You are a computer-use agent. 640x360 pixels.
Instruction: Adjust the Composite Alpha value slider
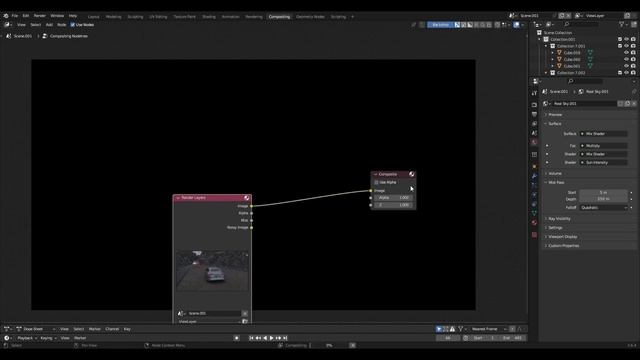tap(393, 198)
